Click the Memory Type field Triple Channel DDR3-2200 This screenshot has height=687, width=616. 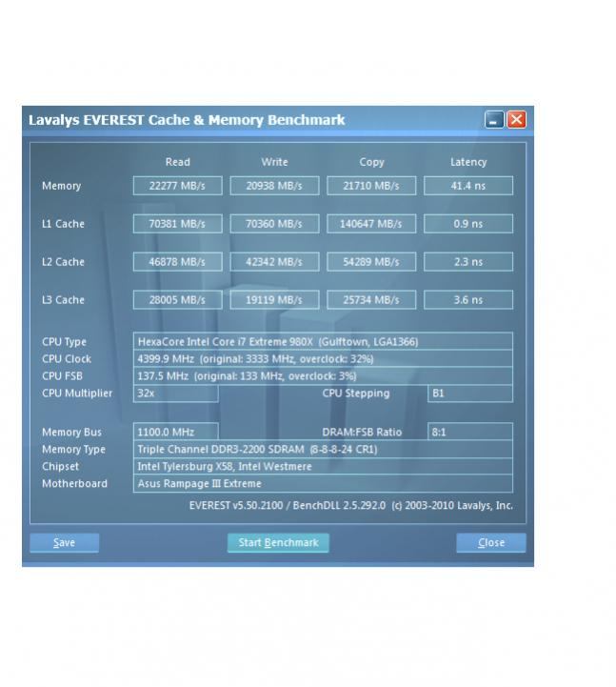pos(323,449)
